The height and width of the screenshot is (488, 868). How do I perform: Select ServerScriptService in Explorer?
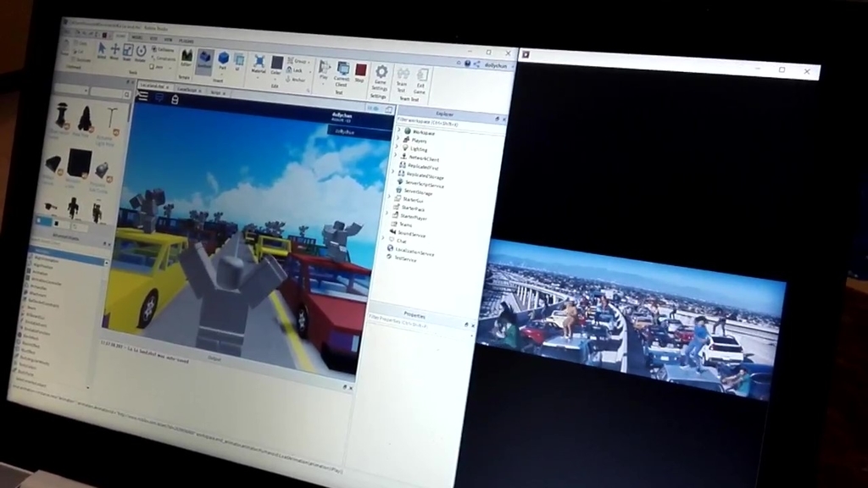[420, 183]
